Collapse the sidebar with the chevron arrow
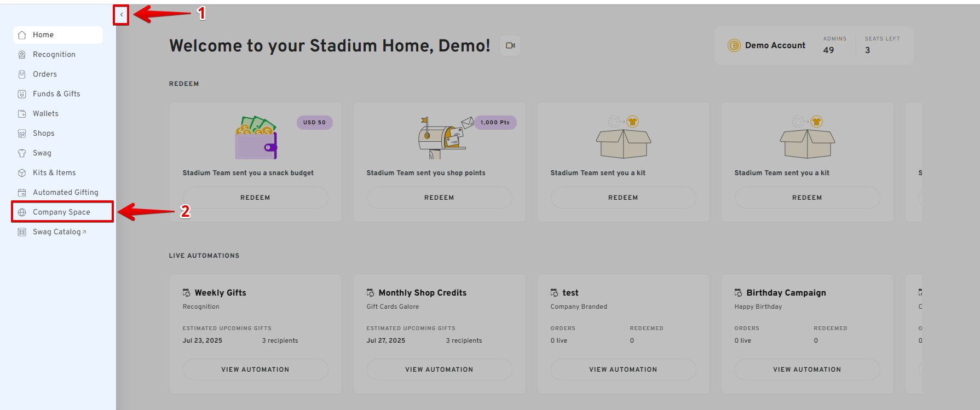Viewport: 980px width, 410px height. click(x=121, y=15)
